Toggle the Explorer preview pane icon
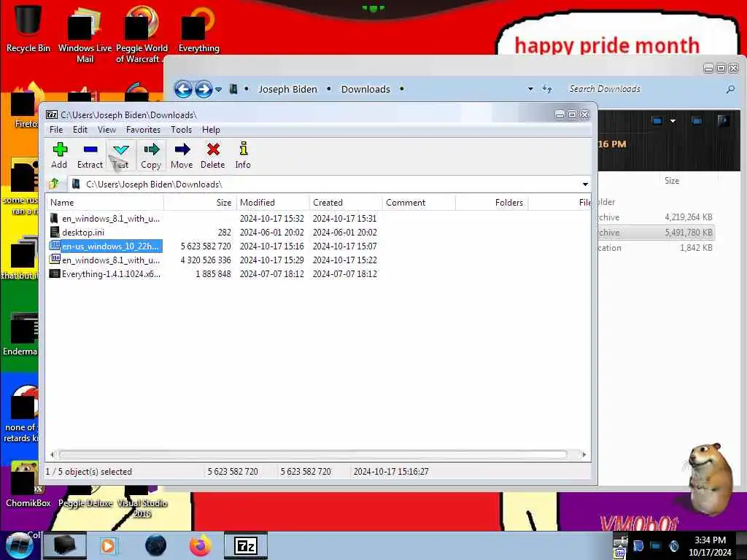 pyautogui.click(x=697, y=121)
